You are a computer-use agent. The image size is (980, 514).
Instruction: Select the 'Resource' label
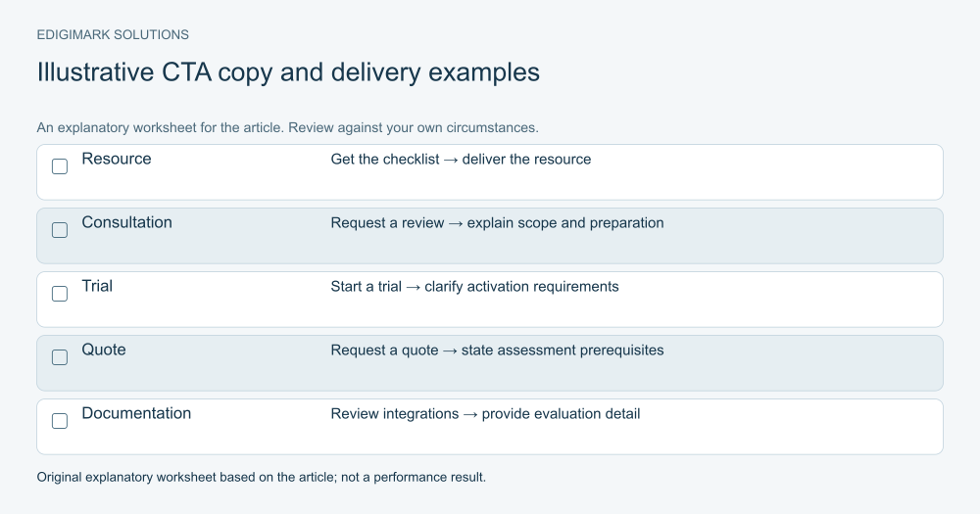click(117, 159)
